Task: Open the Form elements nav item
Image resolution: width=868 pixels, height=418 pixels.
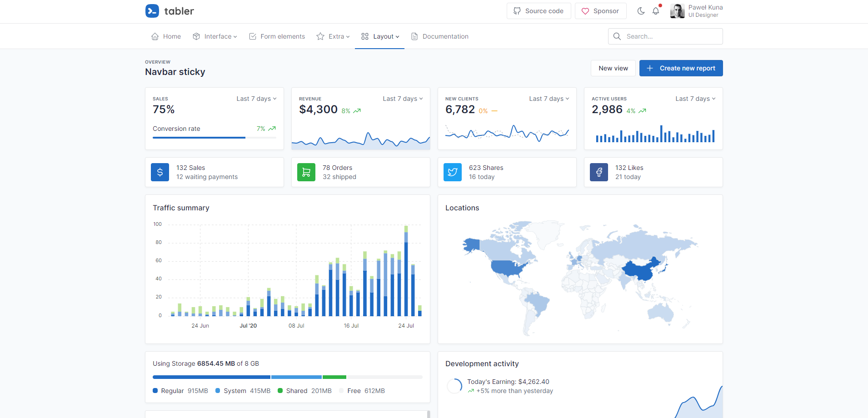Action: click(x=277, y=36)
